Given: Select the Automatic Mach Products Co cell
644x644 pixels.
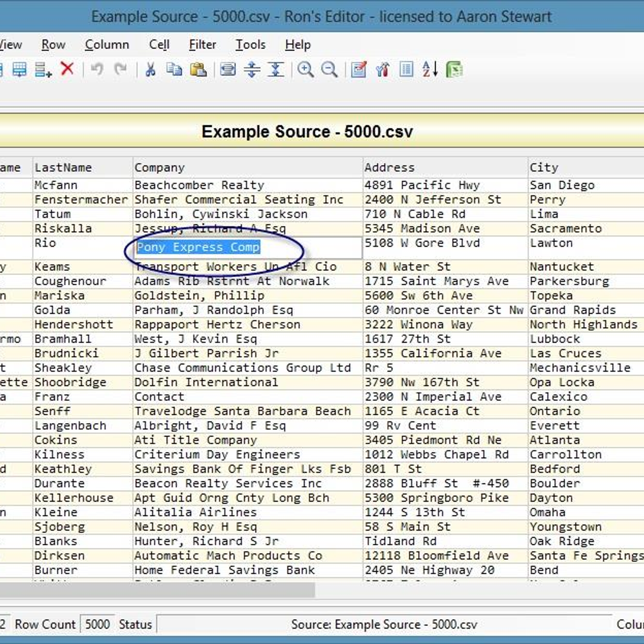Looking at the screenshot, I should pyautogui.click(x=248, y=556).
